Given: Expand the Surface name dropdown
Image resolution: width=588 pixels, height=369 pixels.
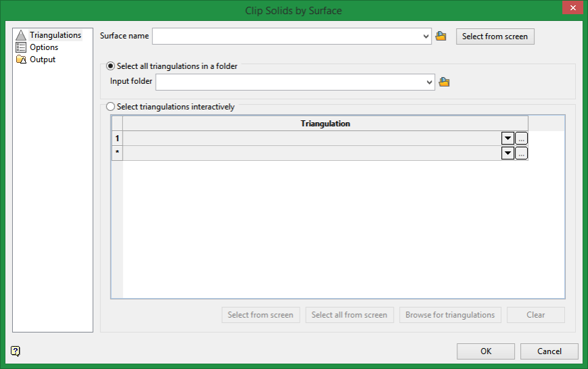Looking at the screenshot, I should coord(426,36).
